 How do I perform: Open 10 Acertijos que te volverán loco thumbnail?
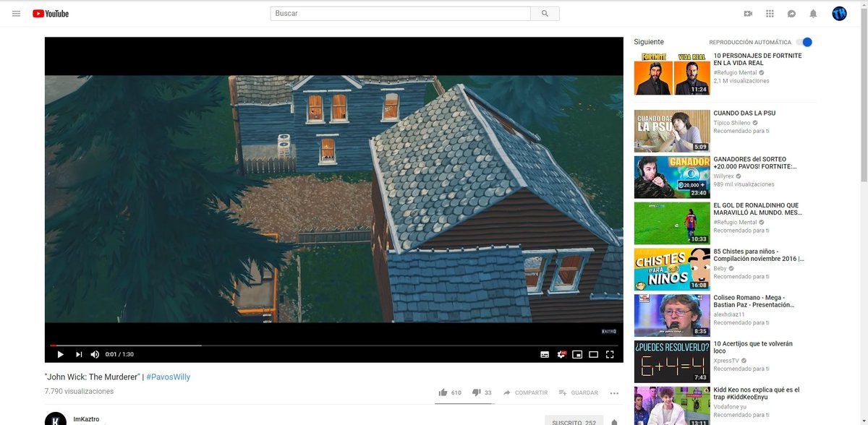[x=672, y=362]
